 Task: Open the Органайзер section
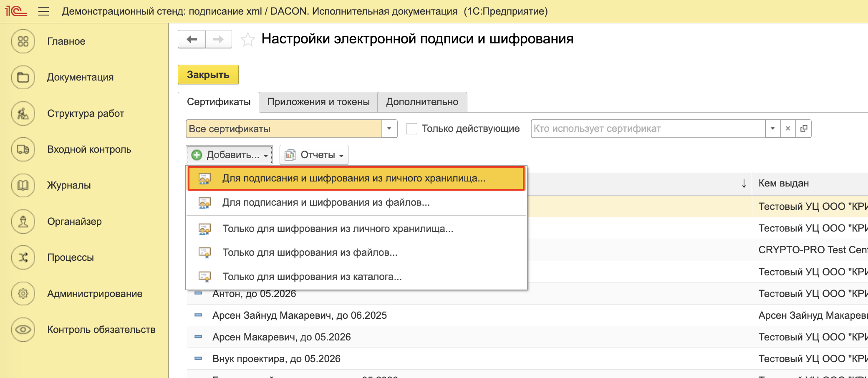[74, 222]
